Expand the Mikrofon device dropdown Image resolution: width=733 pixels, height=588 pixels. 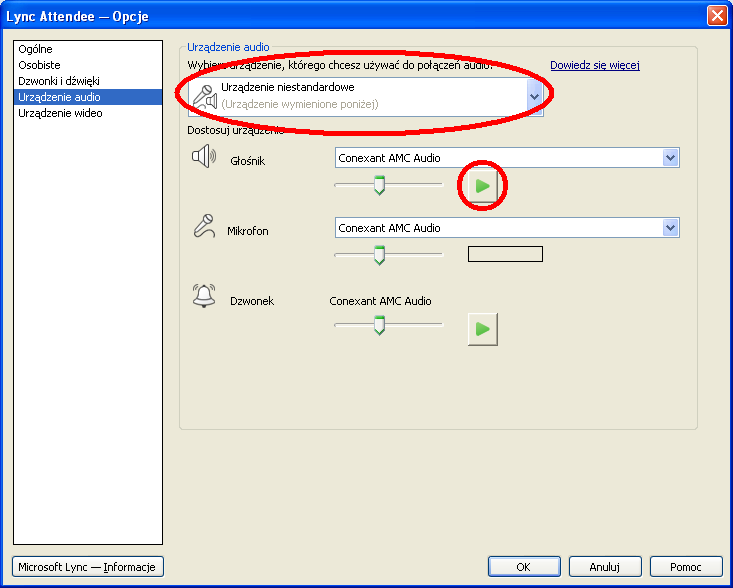[670, 228]
